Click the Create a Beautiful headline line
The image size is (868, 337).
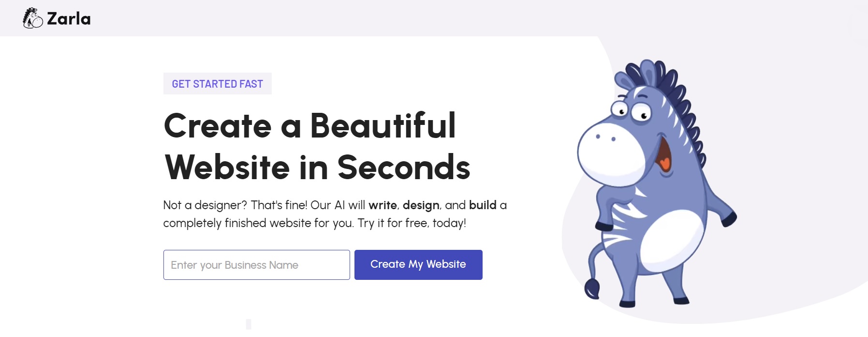[310, 126]
